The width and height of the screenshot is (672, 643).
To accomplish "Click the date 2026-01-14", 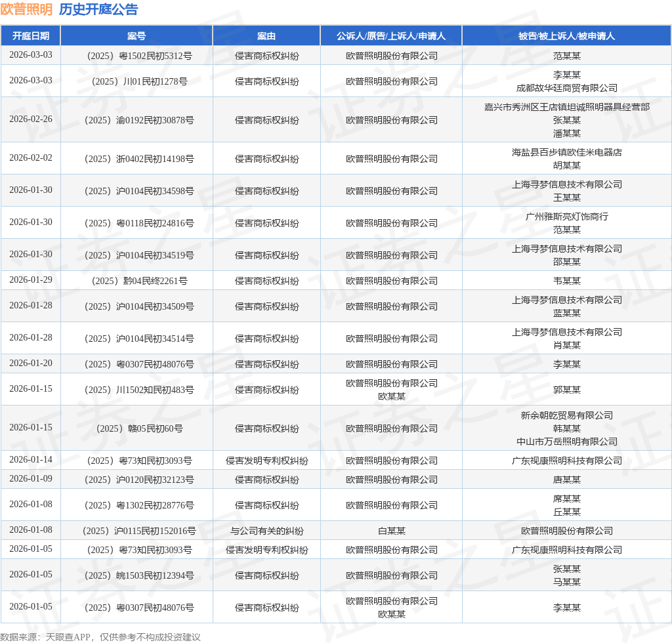I will (31, 460).
